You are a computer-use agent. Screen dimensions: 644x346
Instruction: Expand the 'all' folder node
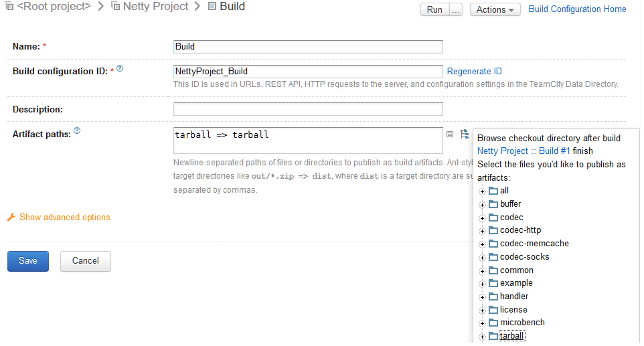point(482,191)
